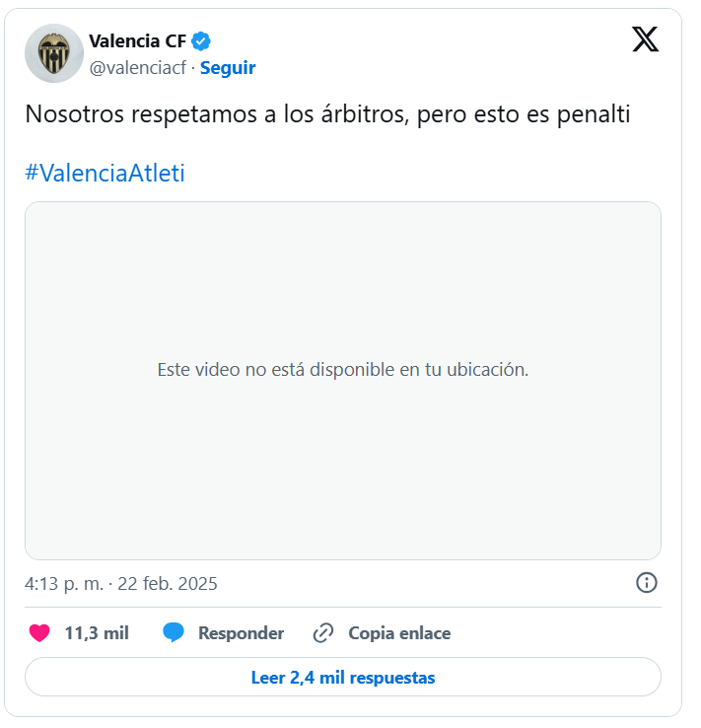Click the blue verified badge
The height and width of the screenshot is (728, 701).
point(201,41)
